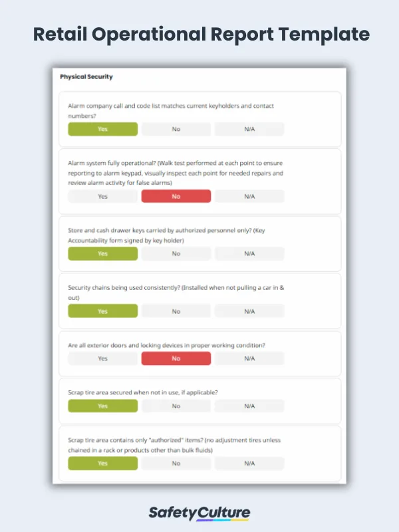Mark N/A for alarm system fully operational
This screenshot has width=399, height=532.
249,196
